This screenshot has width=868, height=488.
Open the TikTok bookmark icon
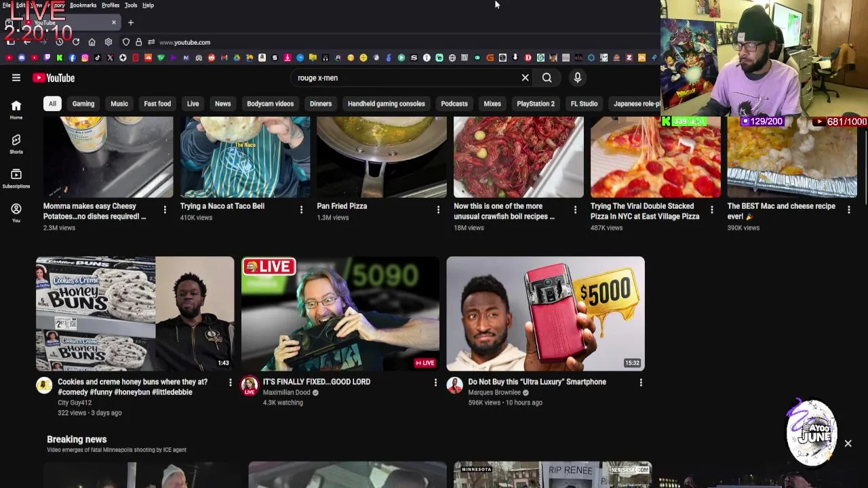[x=97, y=58]
